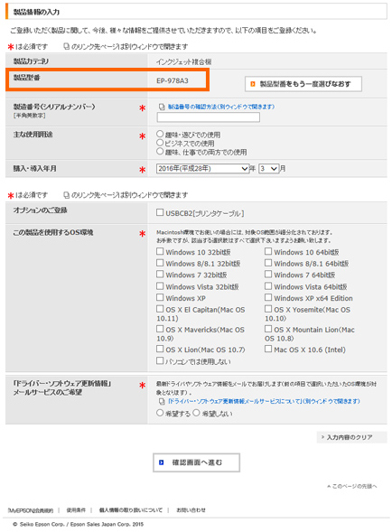Open the ドライバー・ソフトウェア更新情報メールサービスについて link
Screen dimensions: 392x532
(264, 401)
